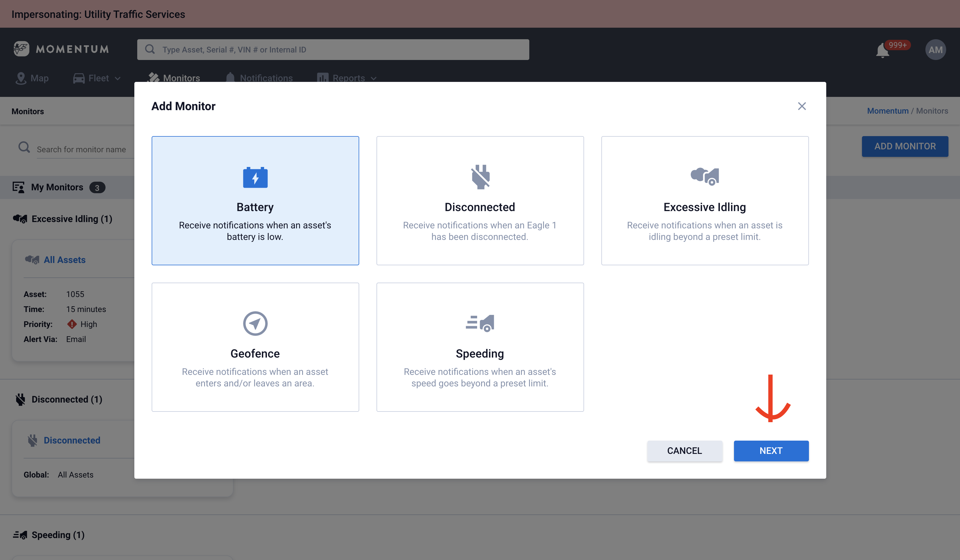Select the Battery monitor icon
The height and width of the screenshot is (560, 960).
(x=255, y=178)
